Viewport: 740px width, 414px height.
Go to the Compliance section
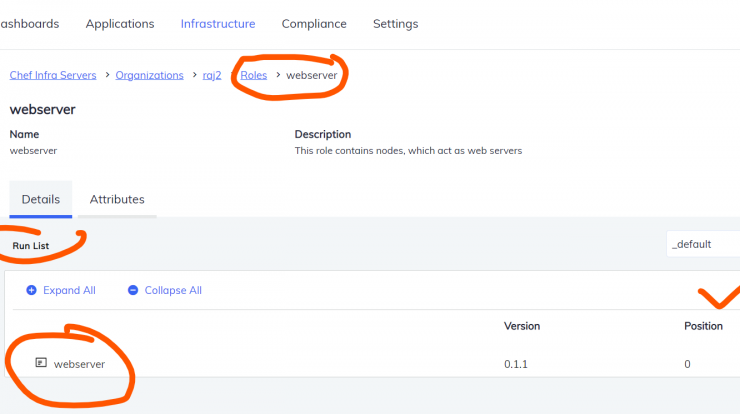pos(314,24)
